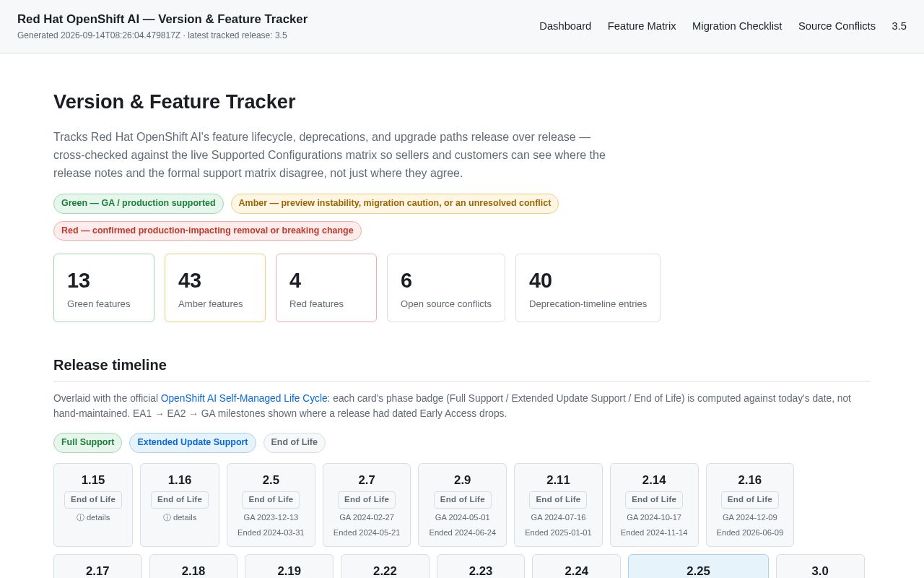Select the release 2.11 card
Screen dimensions: 924x578
(x=558, y=505)
